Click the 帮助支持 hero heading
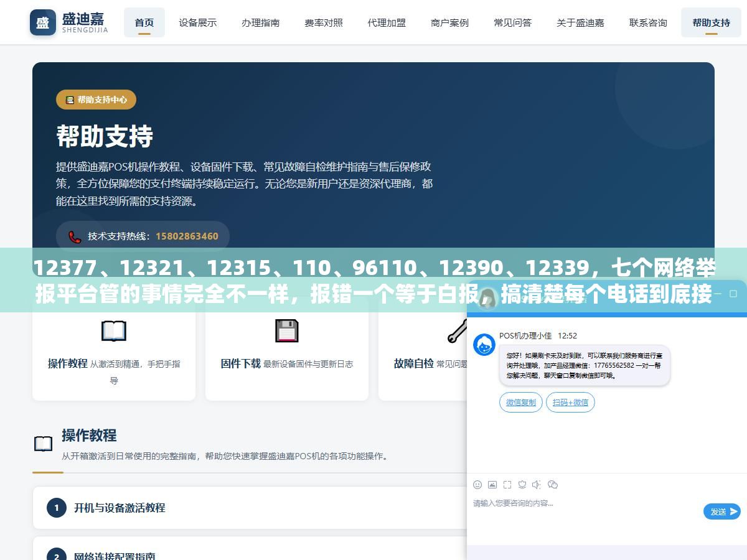This screenshot has height=560, width=747. pyautogui.click(x=105, y=136)
